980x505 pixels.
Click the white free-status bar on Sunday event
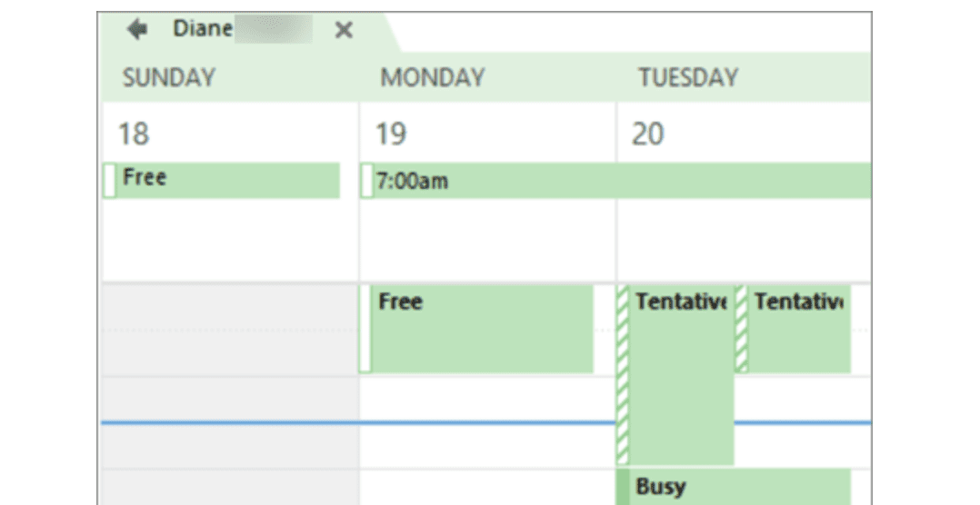(109, 181)
